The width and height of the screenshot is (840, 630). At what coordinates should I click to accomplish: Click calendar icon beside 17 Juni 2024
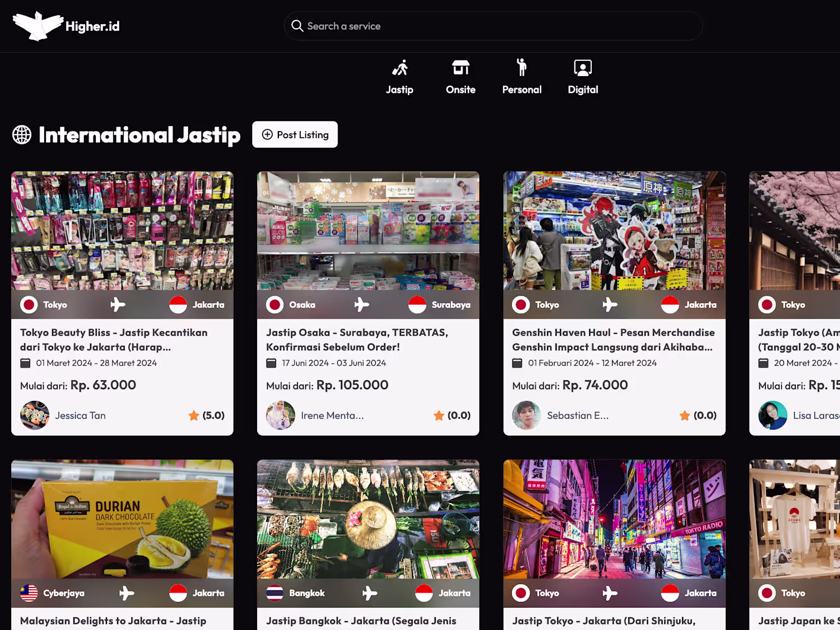pos(271,363)
